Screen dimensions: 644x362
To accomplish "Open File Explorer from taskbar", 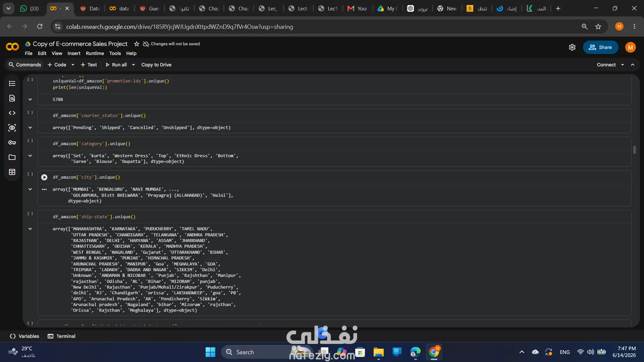I will tap(378, 352).
